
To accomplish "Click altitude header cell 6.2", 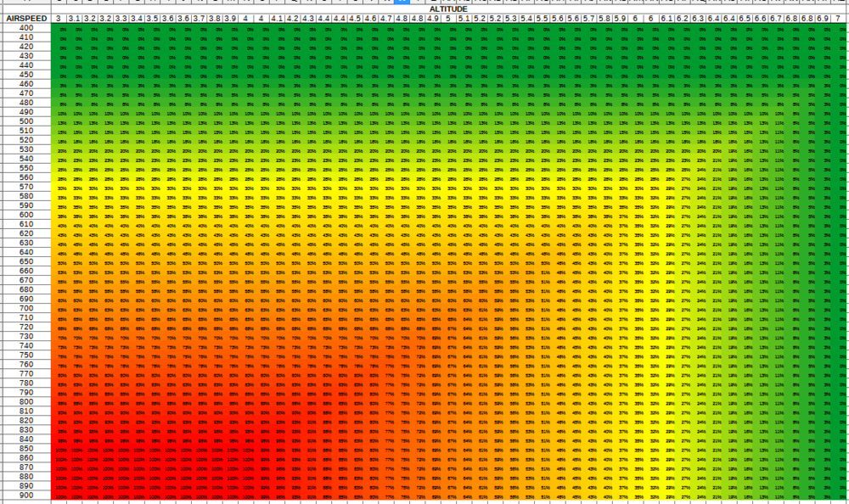I will 683,19.
